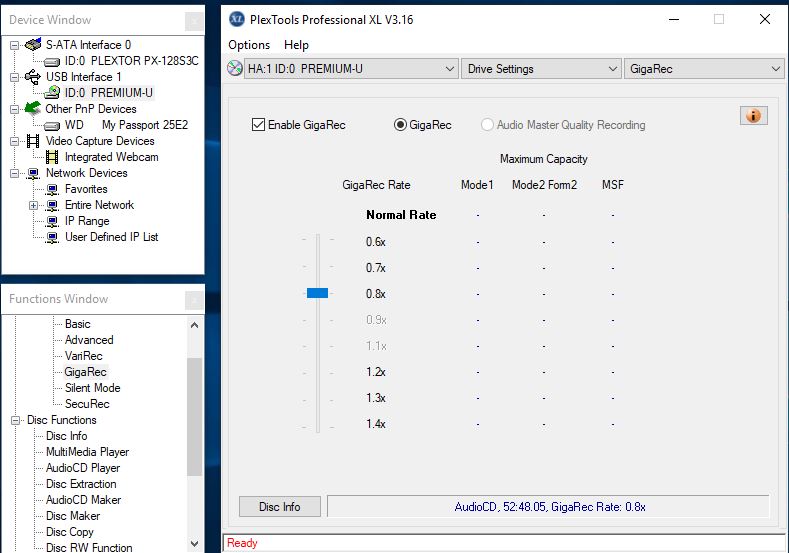Screen dimensions: 789x553
Task: Toggle the Enable GigaRec checkbox
Action: [x=258, y=124]
